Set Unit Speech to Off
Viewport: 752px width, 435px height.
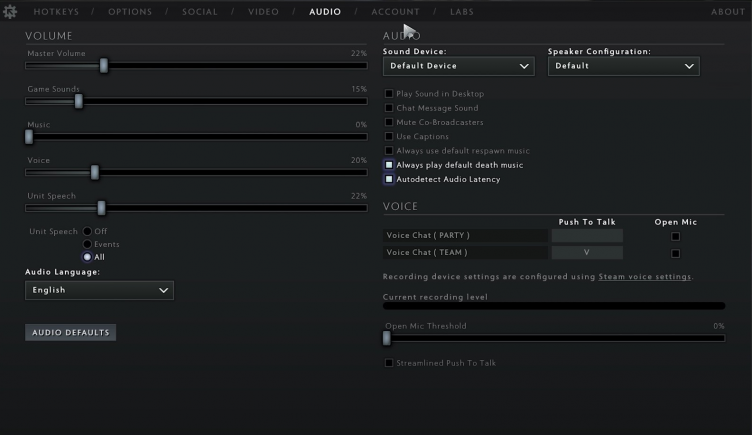[x=88, y=231]
